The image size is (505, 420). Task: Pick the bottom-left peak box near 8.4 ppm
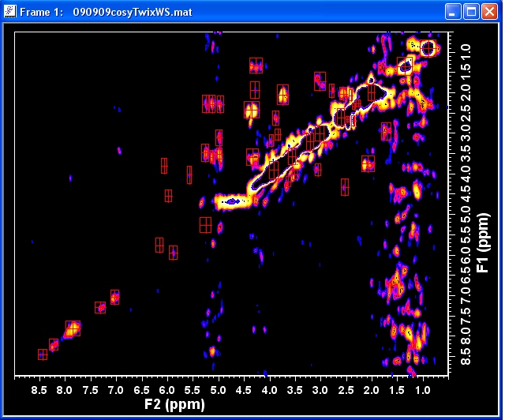tap(43, 354)
